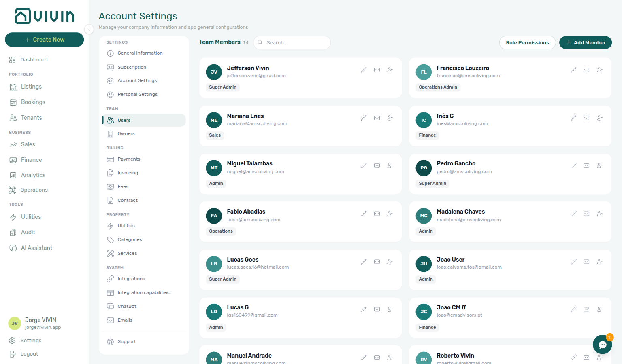Open Role Permissions

pyautogui.click(x=527, y=42)
